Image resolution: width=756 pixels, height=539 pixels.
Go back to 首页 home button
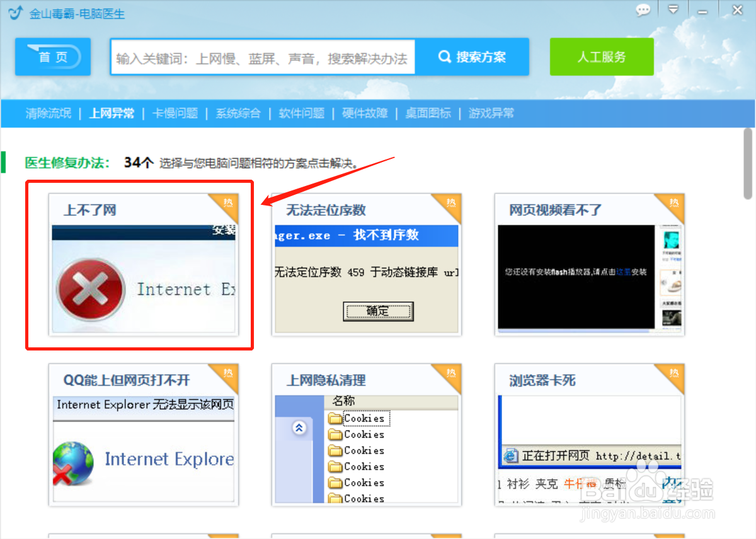coord(53,57)
